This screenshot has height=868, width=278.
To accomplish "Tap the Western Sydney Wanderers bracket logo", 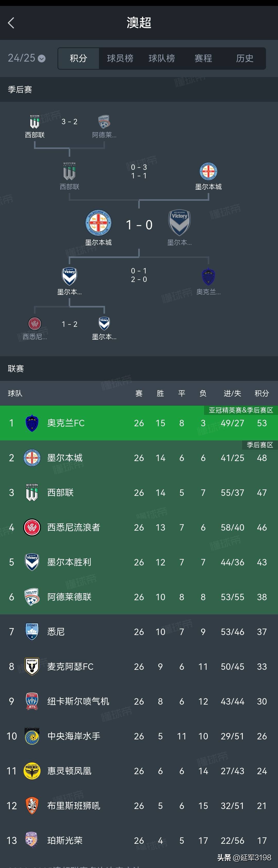I will (x=35, y=324).
